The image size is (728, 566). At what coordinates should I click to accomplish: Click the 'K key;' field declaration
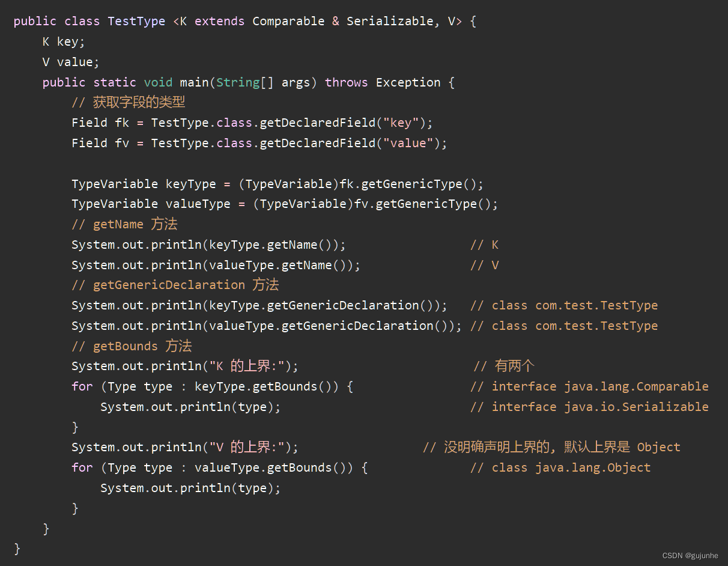64,41
